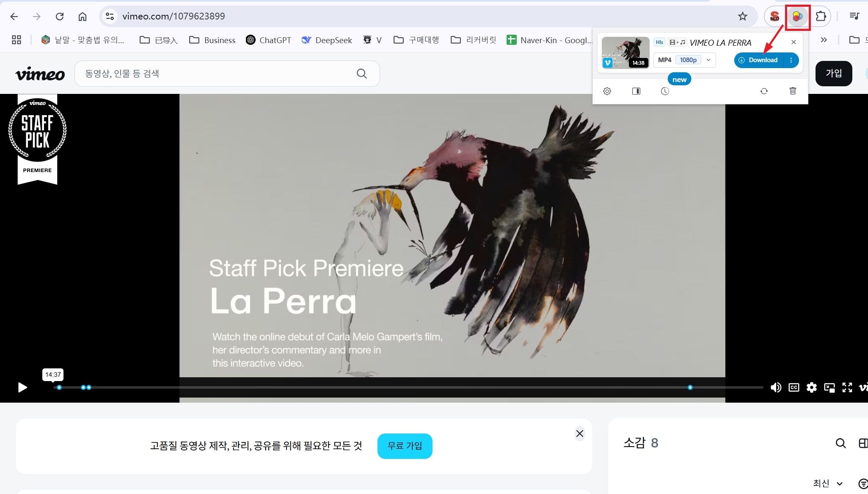Image resolution: width=868 pixels, height=494 pixels.
Task: Enter fullscreen video mode
Action: point(847,387)
